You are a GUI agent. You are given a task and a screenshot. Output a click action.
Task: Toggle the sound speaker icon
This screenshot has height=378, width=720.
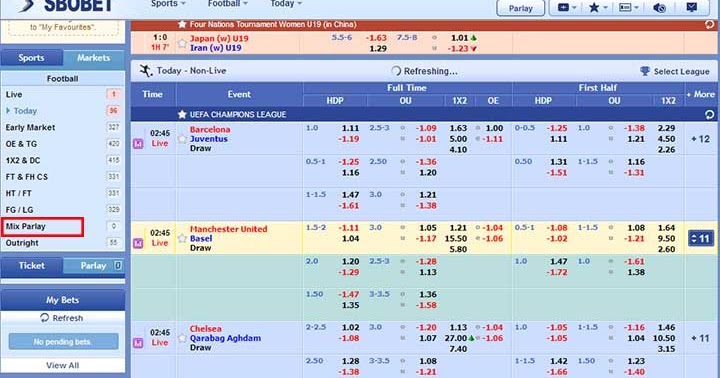pyautogui.click(x=659, y=8)
